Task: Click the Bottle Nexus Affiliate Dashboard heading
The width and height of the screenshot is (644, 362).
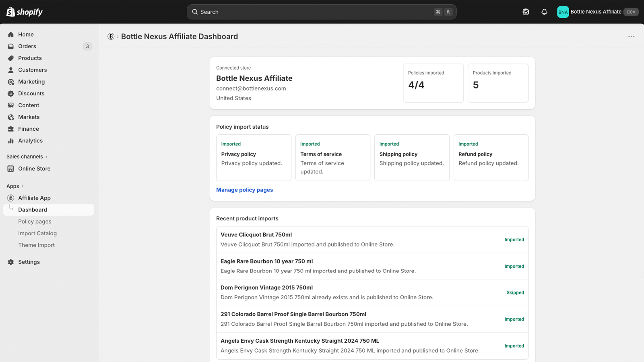Action: [180, 37]
